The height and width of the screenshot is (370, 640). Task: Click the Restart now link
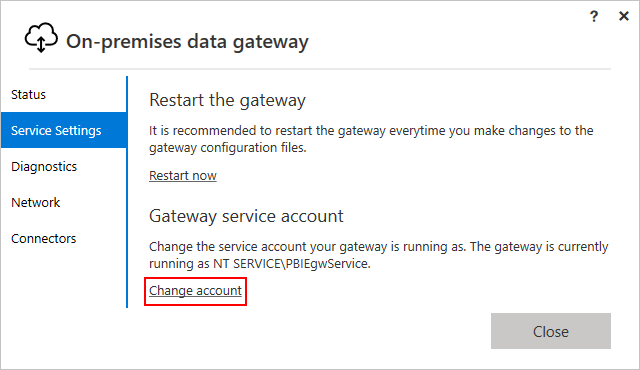click(x=182, y=175)
